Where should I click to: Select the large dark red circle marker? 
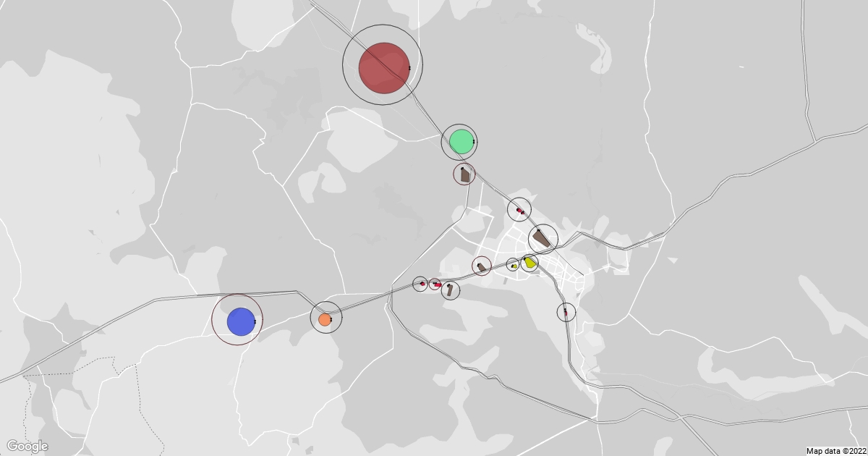click(x=383, y=68)
